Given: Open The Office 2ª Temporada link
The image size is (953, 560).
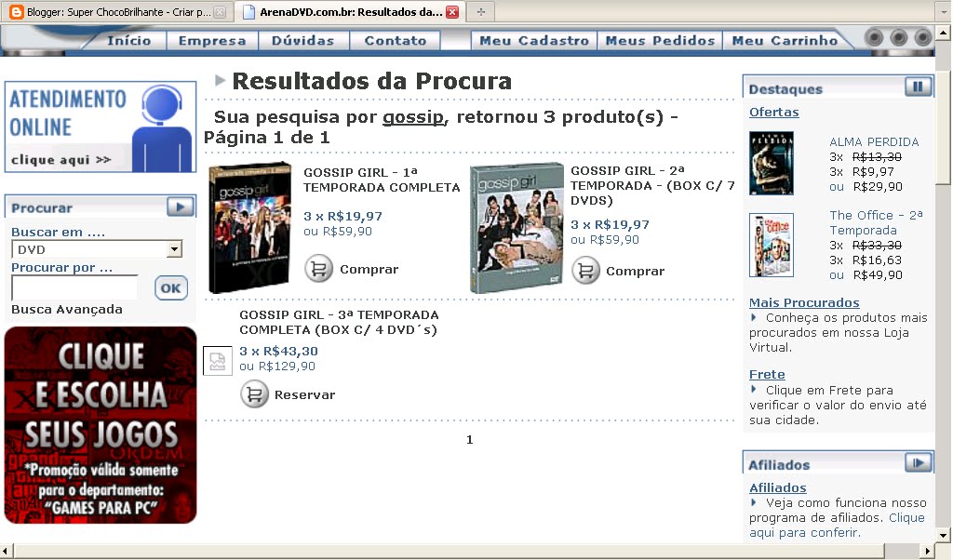Looking at the screenshot, I should point(876,223).
